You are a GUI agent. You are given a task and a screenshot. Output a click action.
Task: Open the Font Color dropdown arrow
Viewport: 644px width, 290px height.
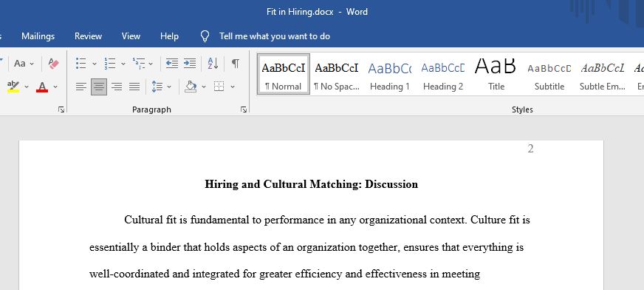[x=55, y=87]
